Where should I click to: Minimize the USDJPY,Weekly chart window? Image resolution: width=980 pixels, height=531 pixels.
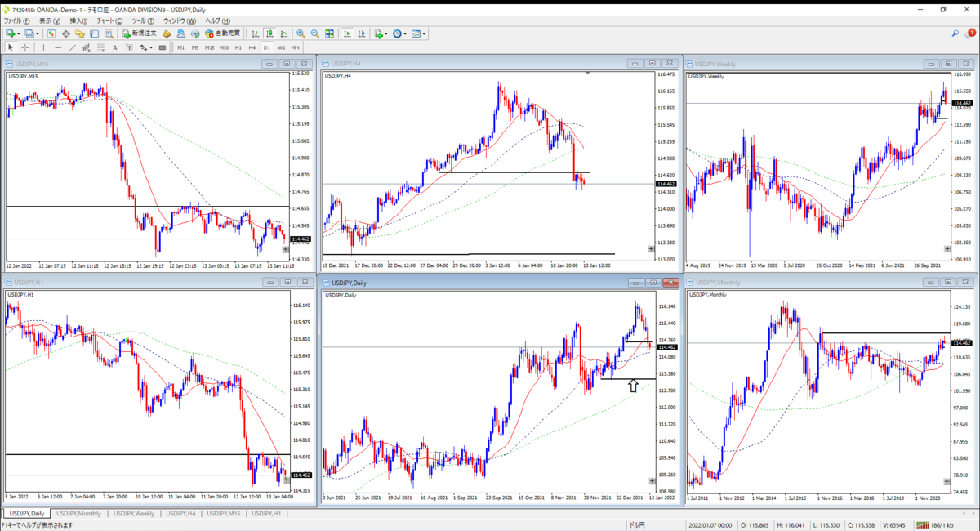click(x=930, y=64)
